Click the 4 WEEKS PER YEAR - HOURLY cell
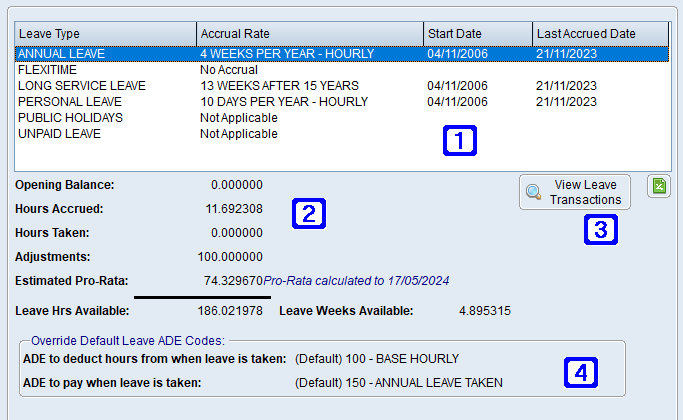 [287, 54]
